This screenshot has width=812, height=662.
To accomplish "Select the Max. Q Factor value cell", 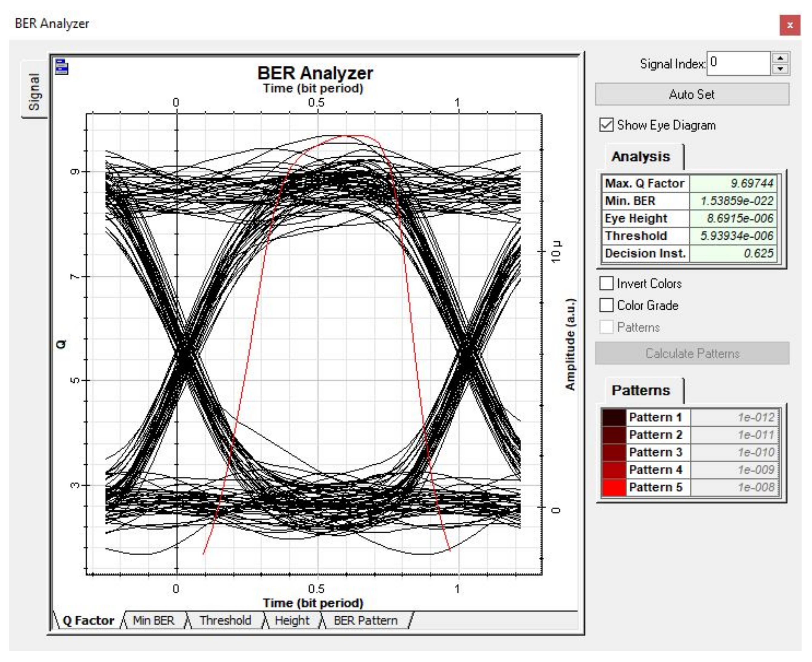I will (x=733, y=183).
